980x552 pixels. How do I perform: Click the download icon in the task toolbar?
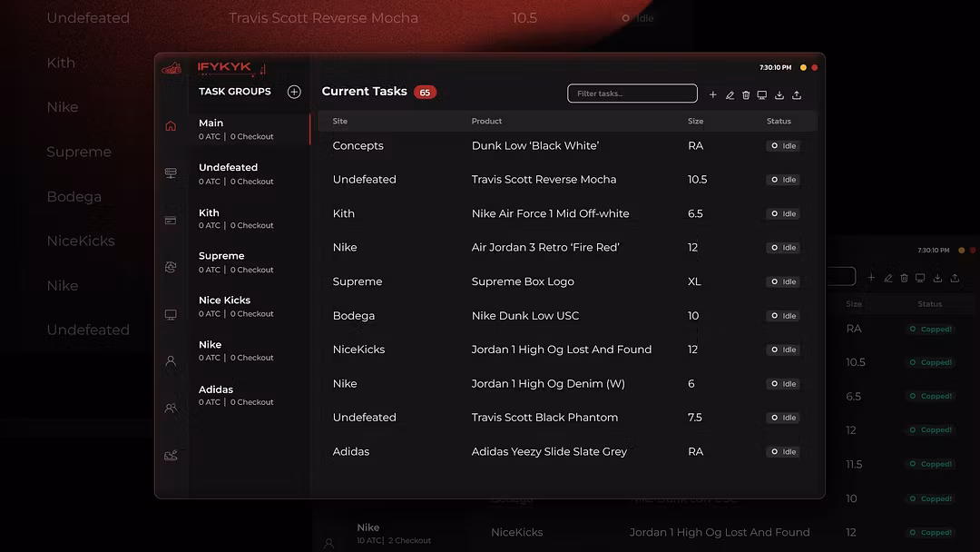[779, 94]
